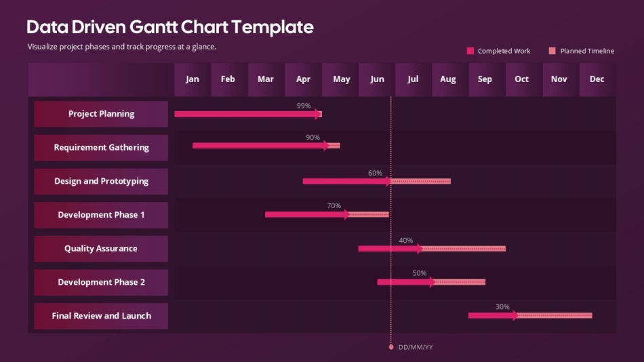Select the Jan month header
This screenshot has width=644, height=362.
193,79
